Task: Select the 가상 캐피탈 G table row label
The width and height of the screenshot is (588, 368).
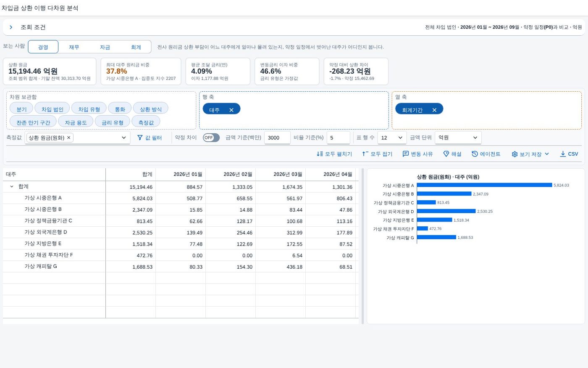Action: (41, 267)
